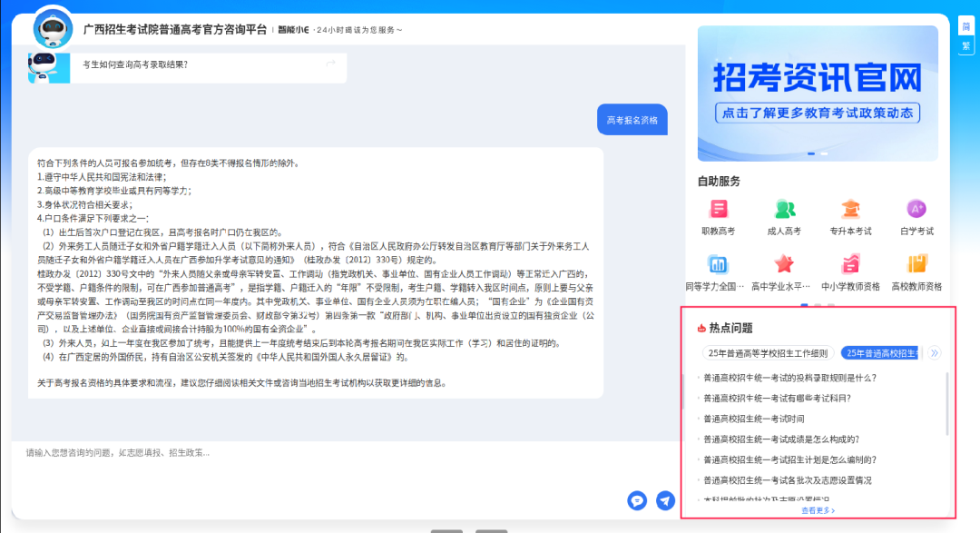Click the question input text field
Viewport: 980px width, 533px height.
pos(318,452)
